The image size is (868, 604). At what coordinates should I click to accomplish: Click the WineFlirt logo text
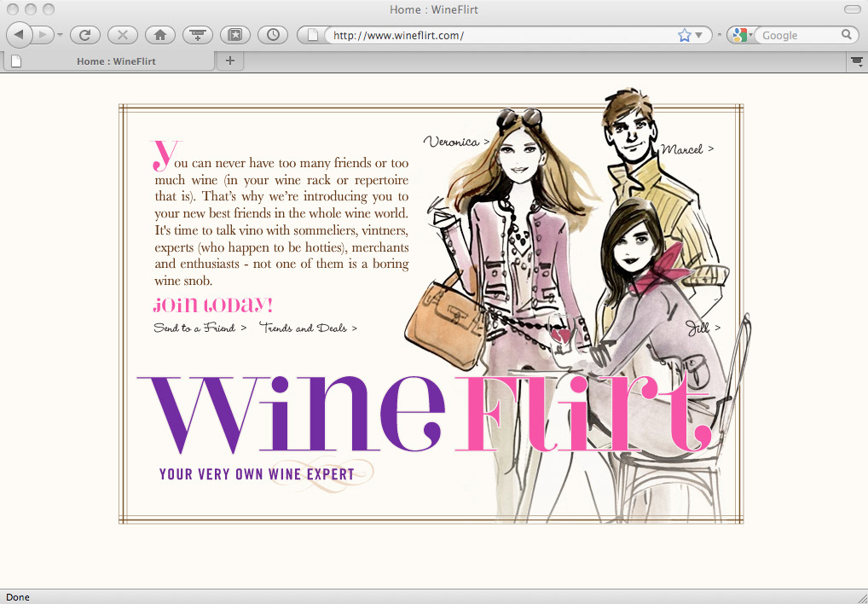tap(424, 414)
